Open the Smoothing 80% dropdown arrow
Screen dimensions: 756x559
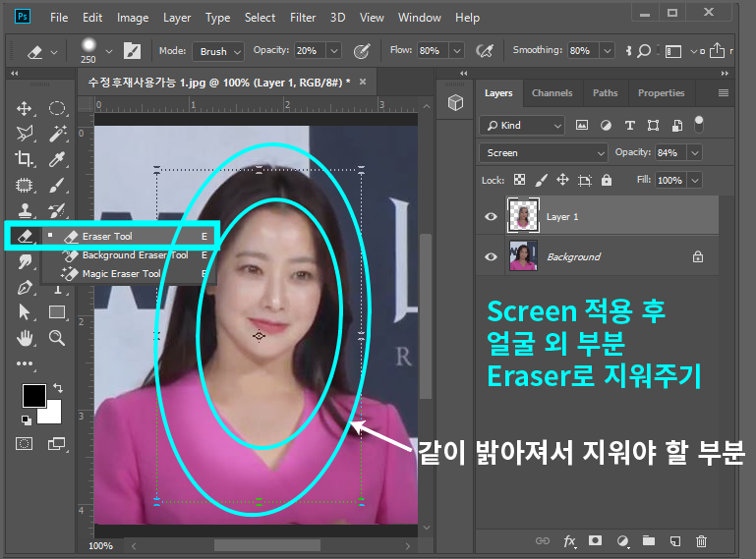607,51
